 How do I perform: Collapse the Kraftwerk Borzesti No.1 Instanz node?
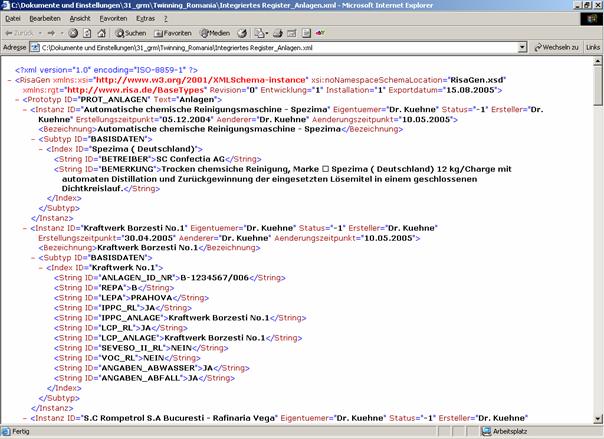click(x=26, y=228)
